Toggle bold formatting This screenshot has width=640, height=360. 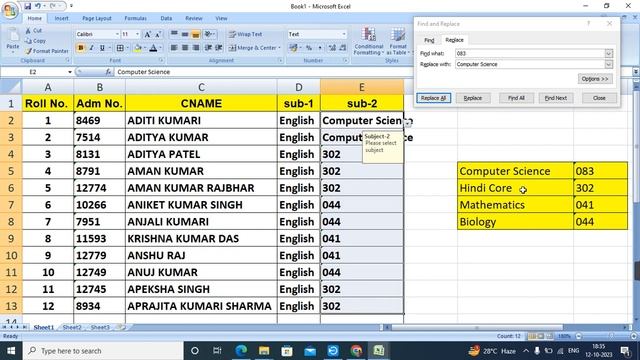tap(80, 48)
